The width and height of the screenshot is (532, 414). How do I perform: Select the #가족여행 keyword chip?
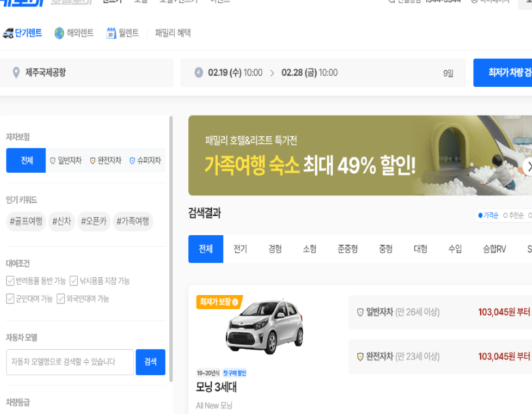(133, 221)
